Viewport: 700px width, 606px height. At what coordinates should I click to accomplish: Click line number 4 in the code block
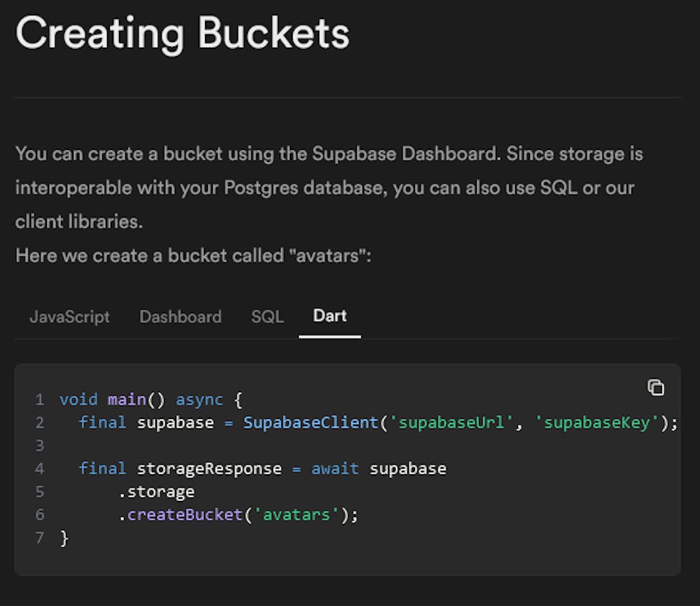point(40,468)
